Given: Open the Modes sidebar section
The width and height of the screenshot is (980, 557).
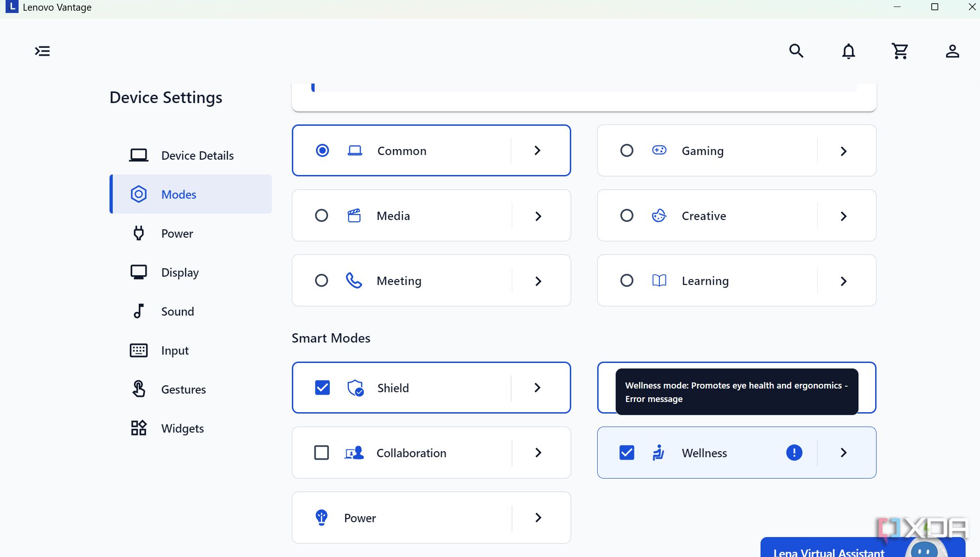Looking at the screenshot, I should (191, 194).
